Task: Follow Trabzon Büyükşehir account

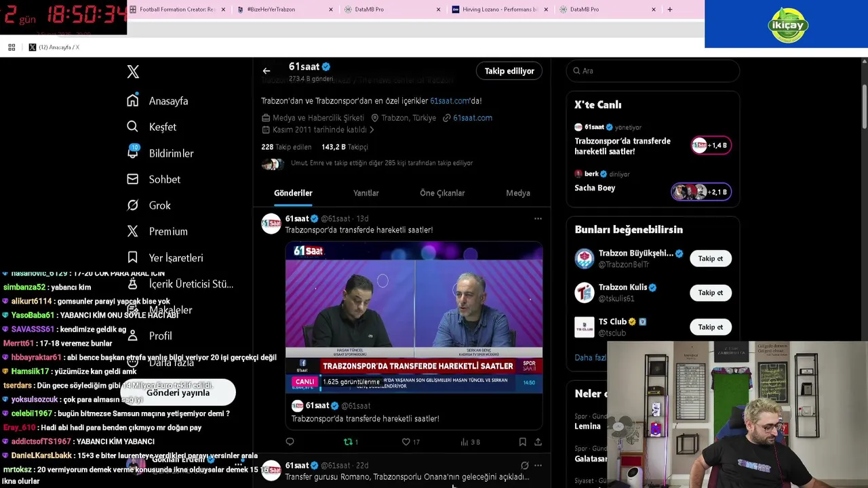Action: coord(711,259)
